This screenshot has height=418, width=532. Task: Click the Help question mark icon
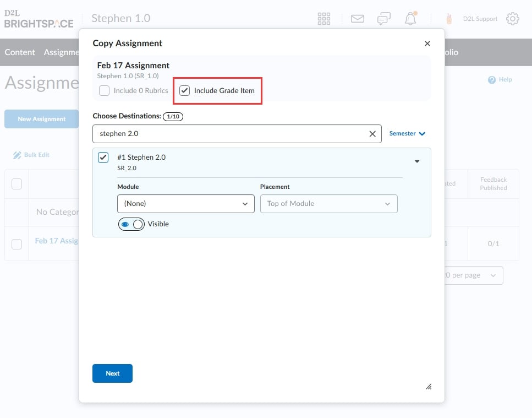click(492, 80)
